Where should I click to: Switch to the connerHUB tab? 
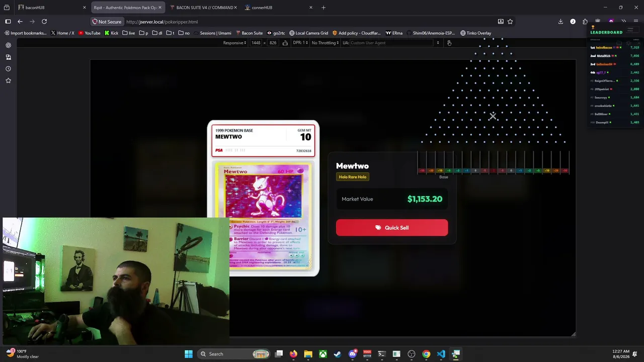pyautogui.click(x=279, y=8)
